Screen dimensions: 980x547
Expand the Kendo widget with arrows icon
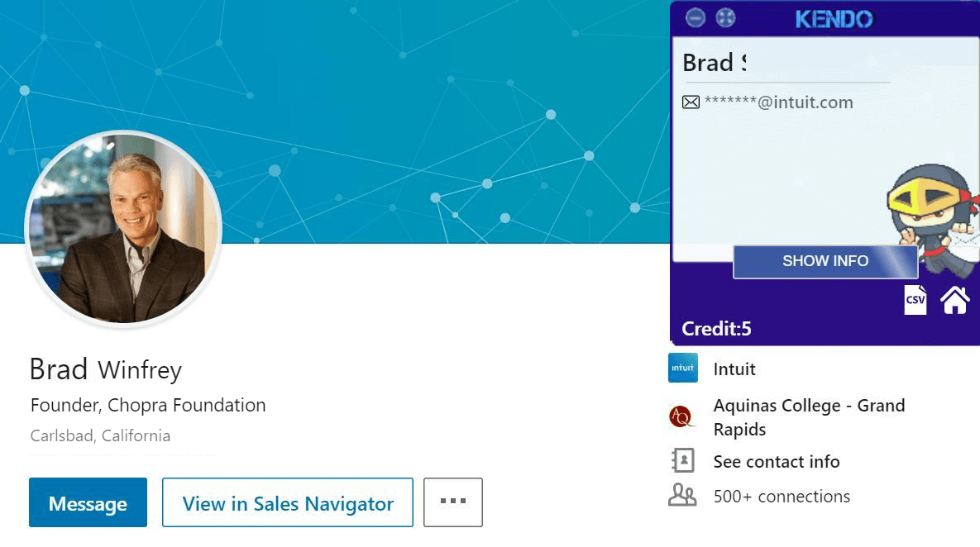[x=725, y=17]
